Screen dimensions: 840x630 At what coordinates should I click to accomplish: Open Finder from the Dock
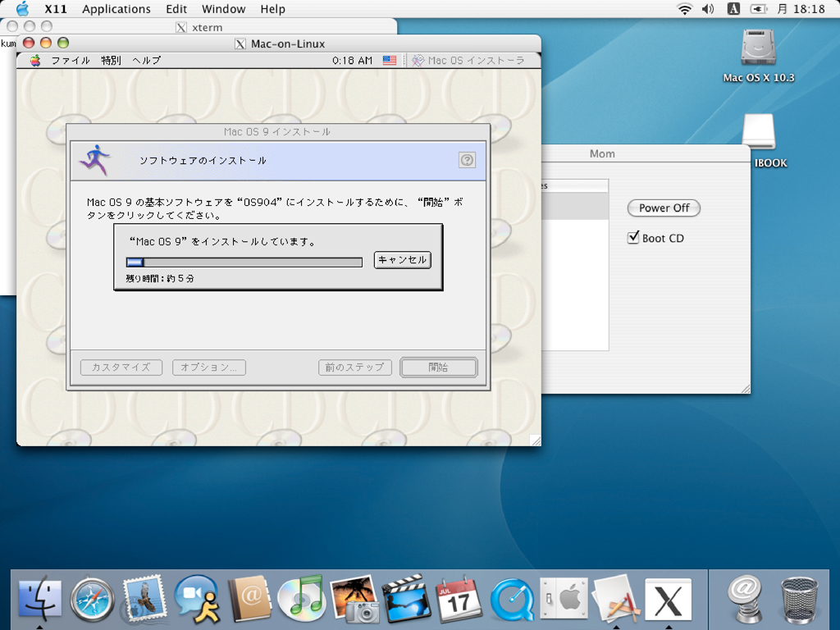39,600
